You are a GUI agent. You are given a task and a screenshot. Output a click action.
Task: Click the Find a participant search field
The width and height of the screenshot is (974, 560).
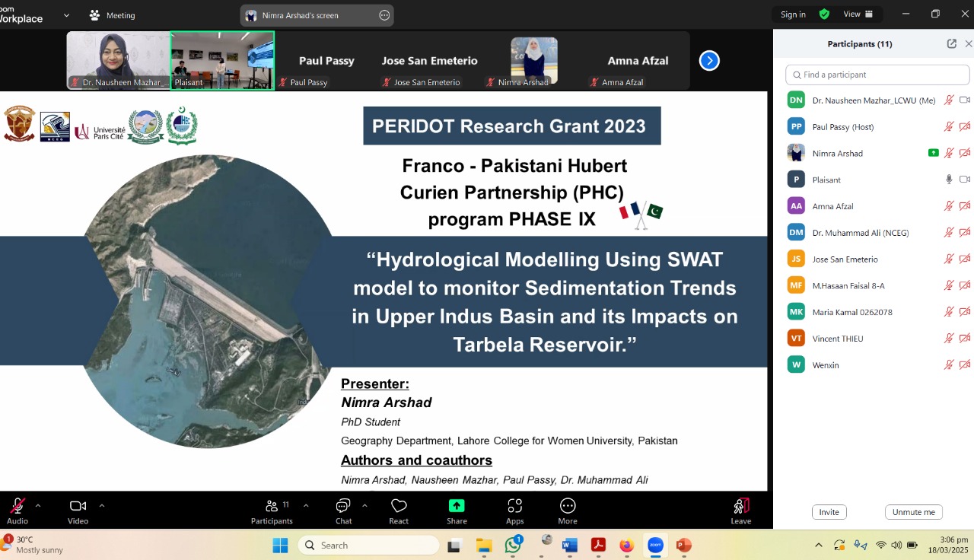[877, 75]
